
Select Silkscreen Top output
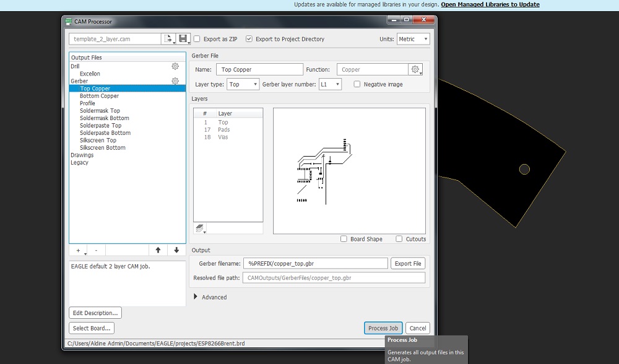98,141
